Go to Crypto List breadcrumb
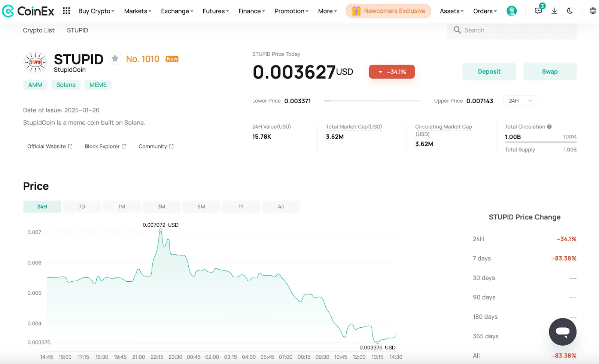 [39, 30]
